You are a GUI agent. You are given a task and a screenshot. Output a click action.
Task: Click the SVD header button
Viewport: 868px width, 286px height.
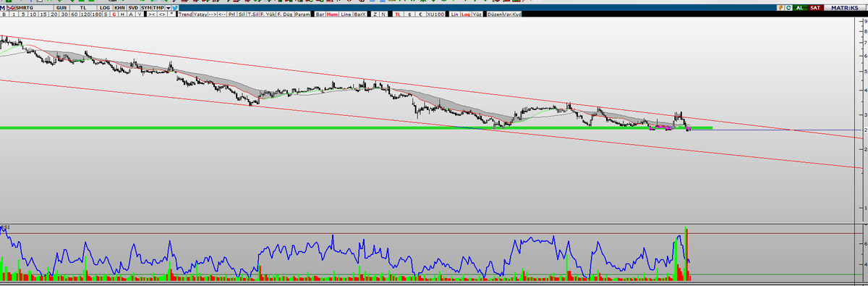pyautogui.click(x=133, y=8)
